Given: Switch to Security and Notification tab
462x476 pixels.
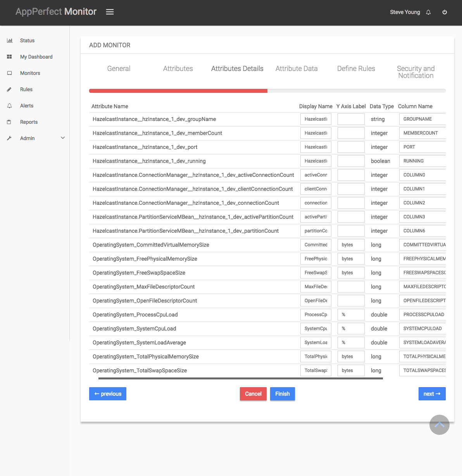Looking at the screenshot, I should click(415, 72).
